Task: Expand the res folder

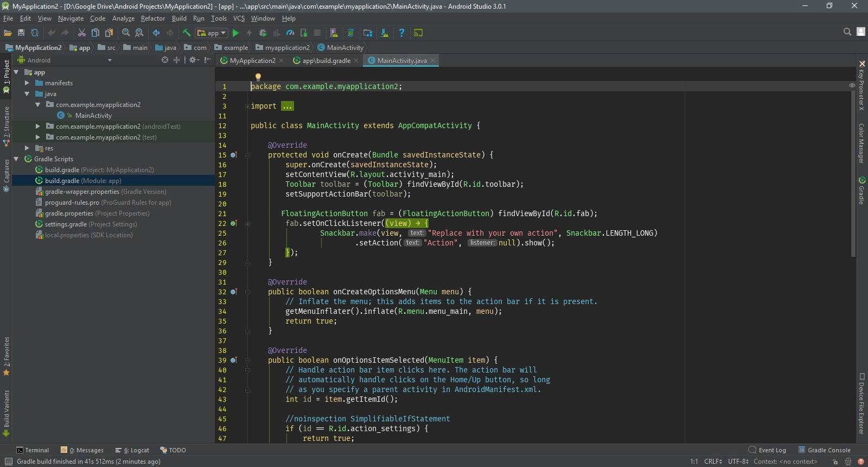Action: 27,148
